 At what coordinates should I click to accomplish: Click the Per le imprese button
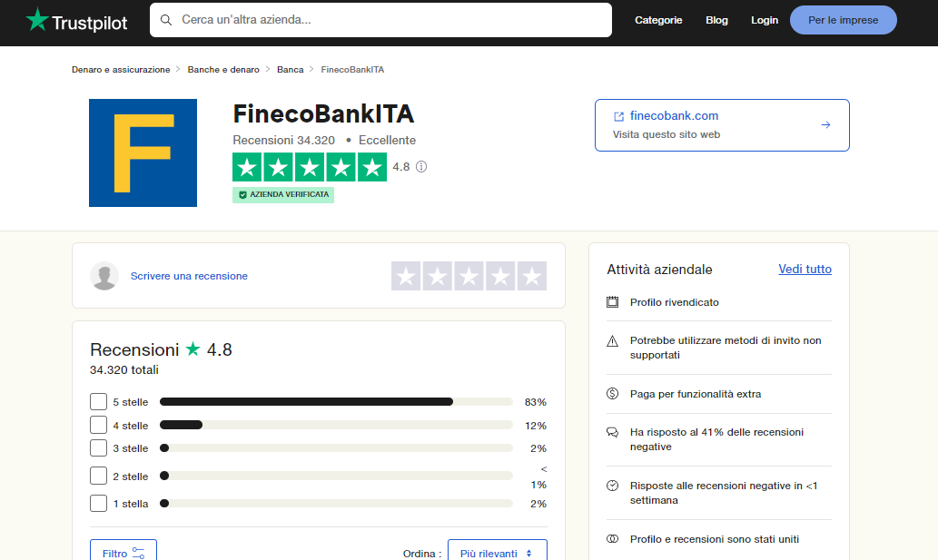(843, 20)
